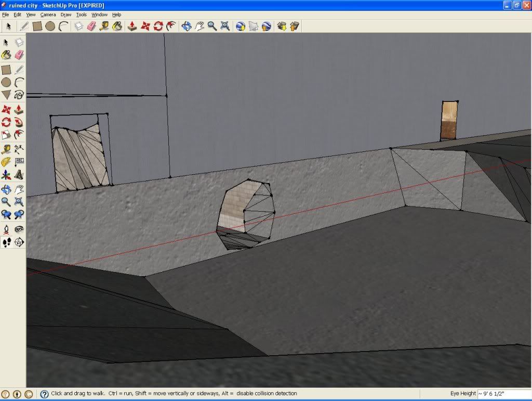
Task: Choose the Dimension tool
Action: pyautogui.click(x=19, y=149)
